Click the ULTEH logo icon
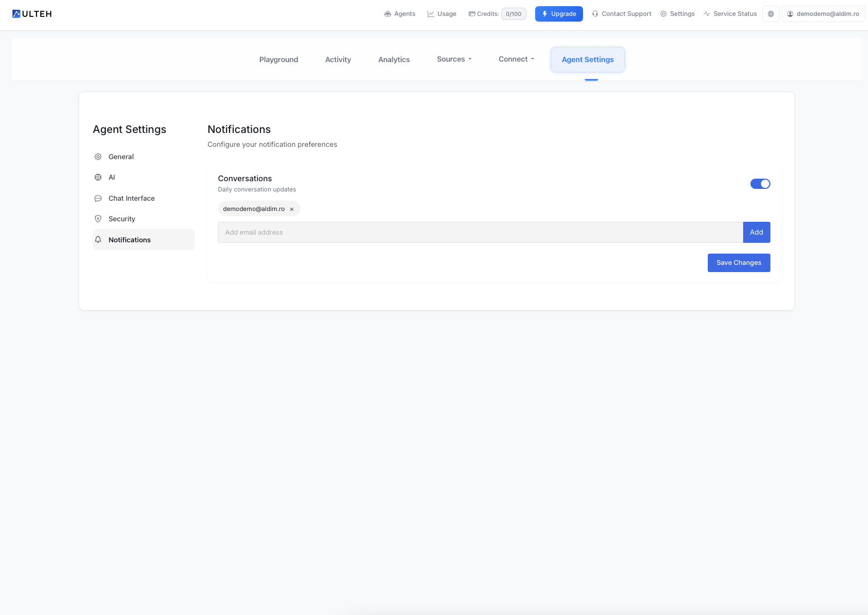The width and height of the screenshot is (868, 615). click(x=16, y=14)
